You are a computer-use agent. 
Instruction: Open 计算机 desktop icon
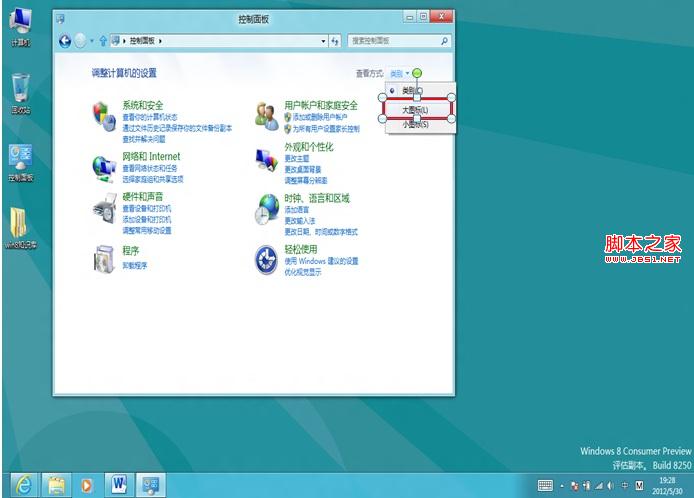click(x=20, y=27)
